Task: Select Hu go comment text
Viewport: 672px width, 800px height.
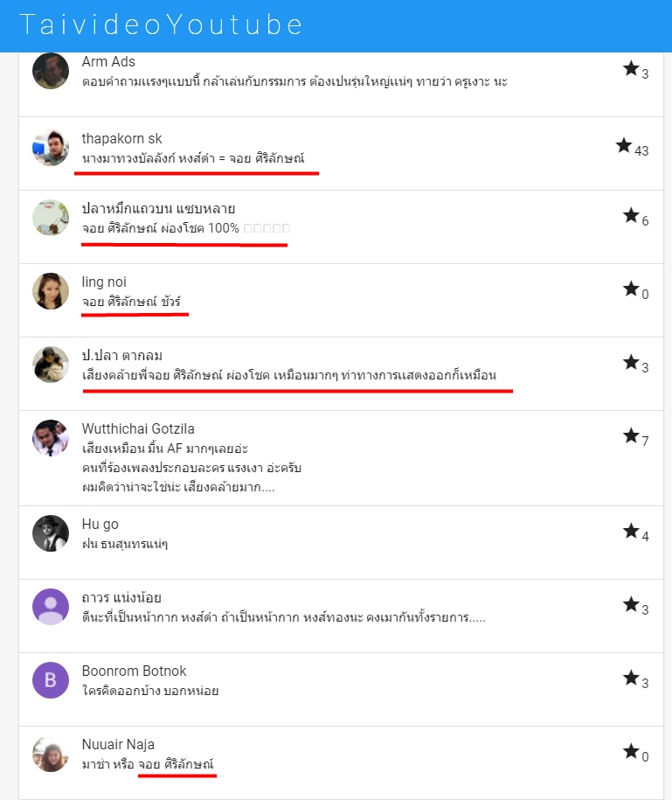Action: [125, 544]
